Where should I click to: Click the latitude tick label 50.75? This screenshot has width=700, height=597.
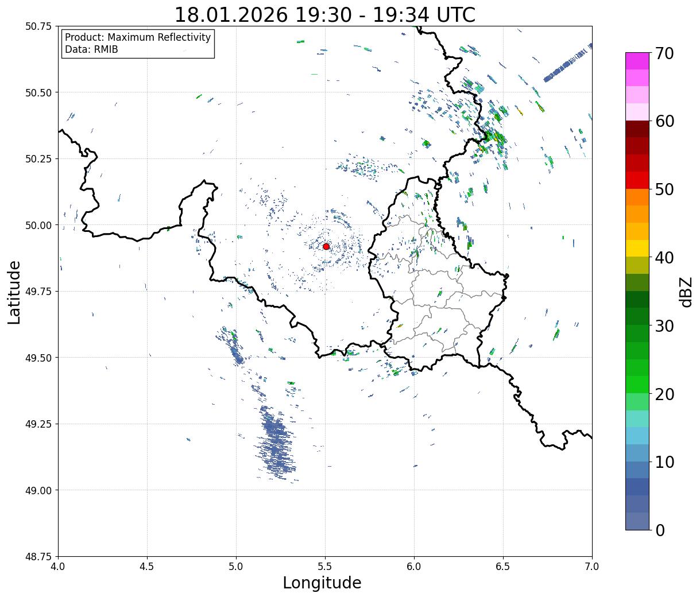[x=38, y=26]
